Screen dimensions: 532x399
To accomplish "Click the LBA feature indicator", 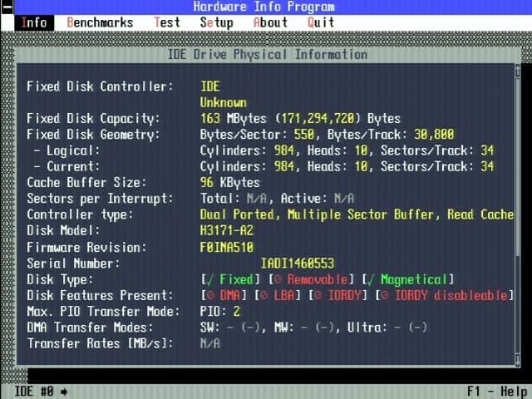I will point(278,296).
